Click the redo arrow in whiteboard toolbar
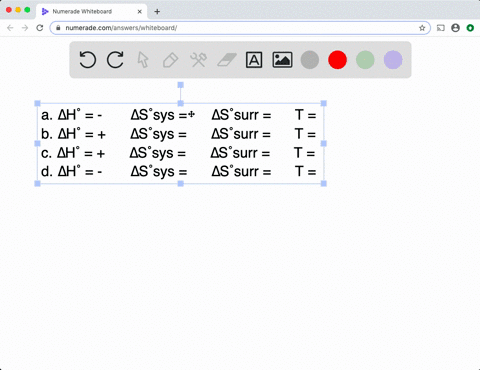Screen dimensions: 480x370 coord(115,60)
